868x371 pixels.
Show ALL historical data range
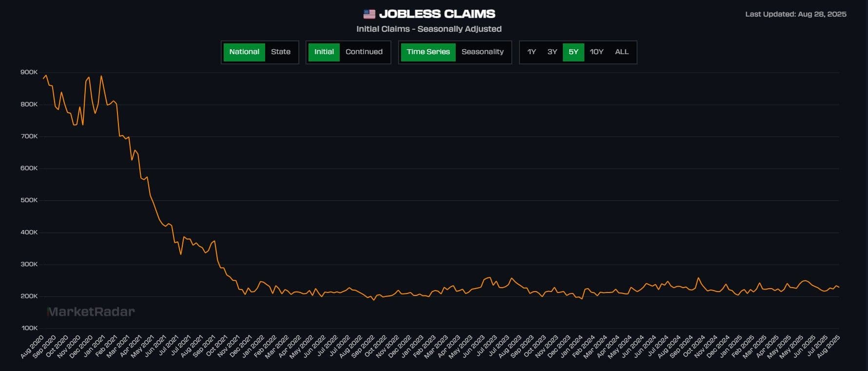[621, 52]
